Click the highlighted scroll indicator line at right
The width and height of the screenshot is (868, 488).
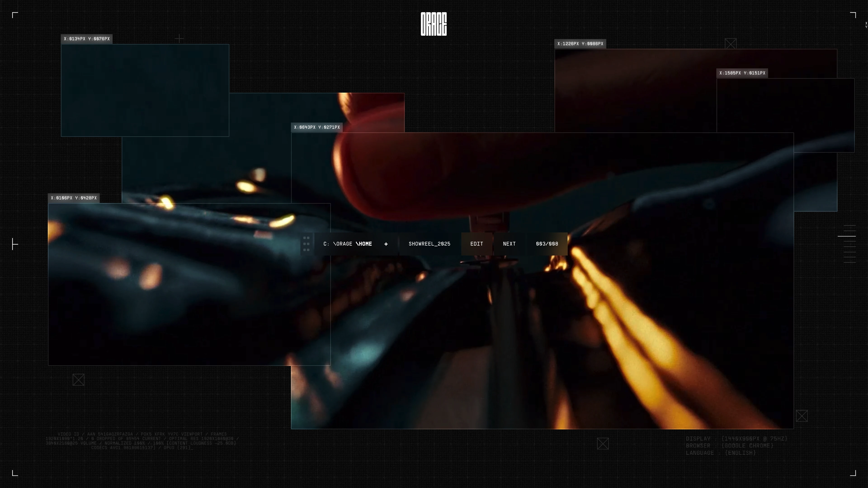[847, 236]
